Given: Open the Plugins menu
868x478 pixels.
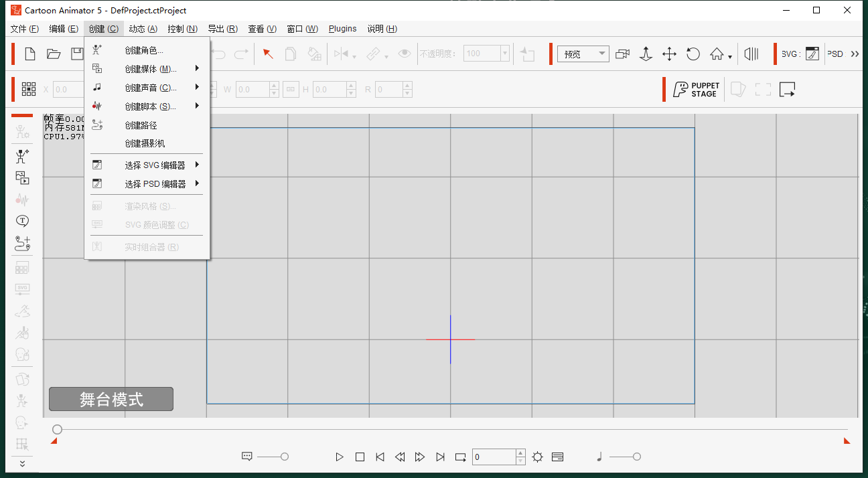Looking at the screenshot, I should click(x=343, y=29).
